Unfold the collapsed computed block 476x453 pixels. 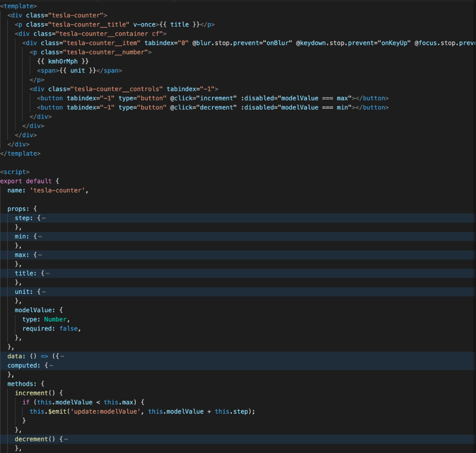click(51, 366)
